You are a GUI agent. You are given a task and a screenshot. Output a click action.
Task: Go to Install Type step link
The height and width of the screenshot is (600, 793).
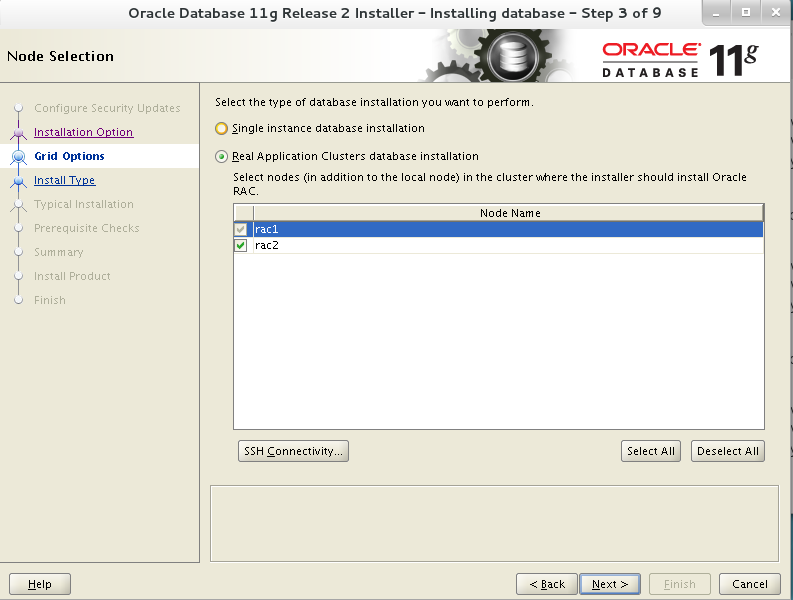tap(64, 180)
